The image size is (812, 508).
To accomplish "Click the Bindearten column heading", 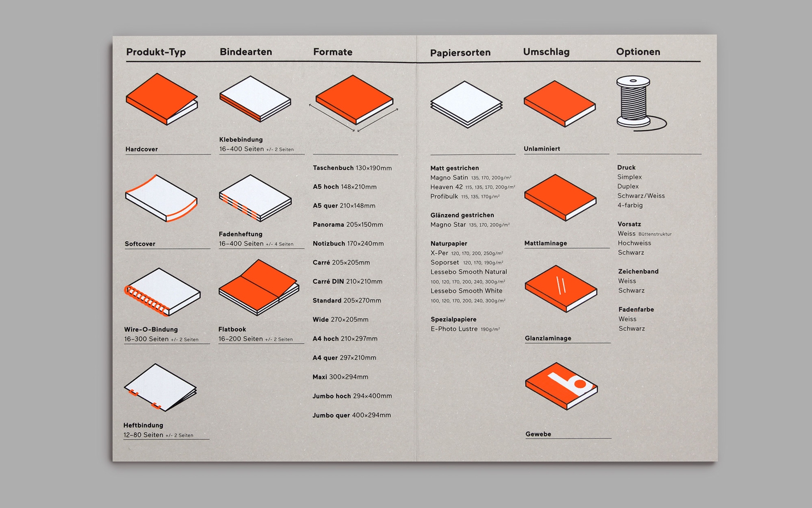I will tap(246, 52).
